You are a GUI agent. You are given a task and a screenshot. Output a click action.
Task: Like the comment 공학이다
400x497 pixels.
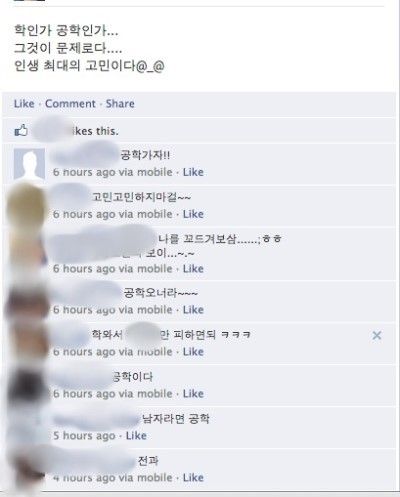pyautogui.click(x=193, y=394)
